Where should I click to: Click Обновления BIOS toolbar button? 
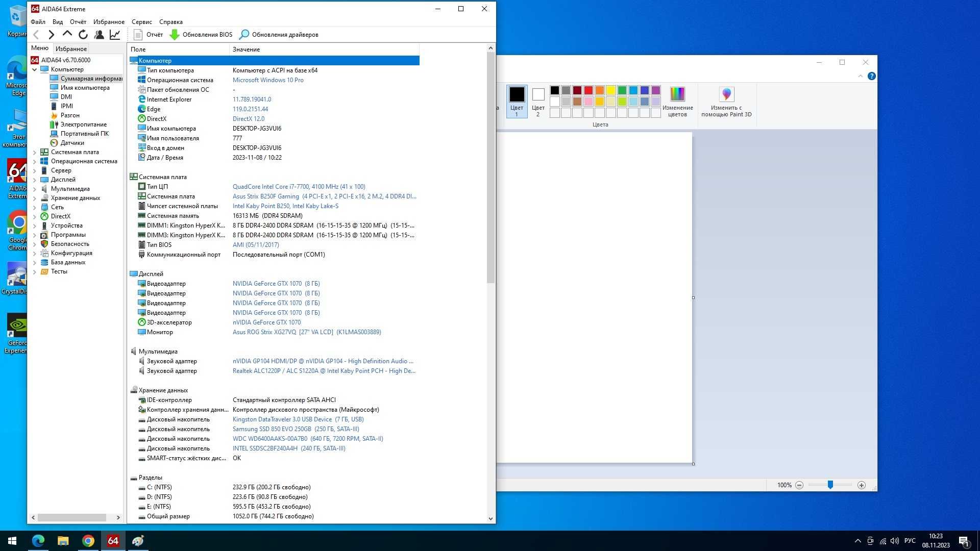[x=201, y=35]
